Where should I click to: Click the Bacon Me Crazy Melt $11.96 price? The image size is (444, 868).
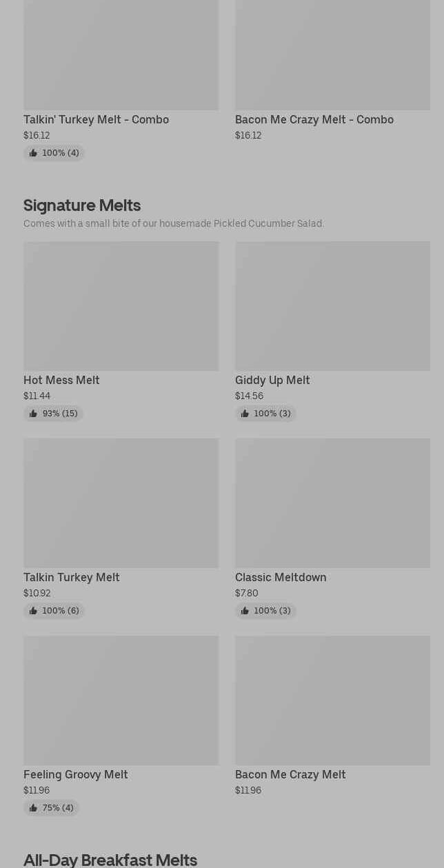point(248,791)
